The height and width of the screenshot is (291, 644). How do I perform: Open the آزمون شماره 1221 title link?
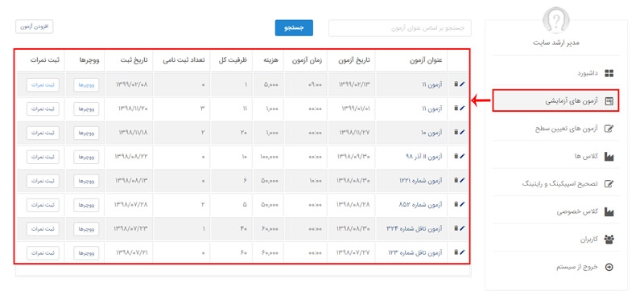pyautogui.click(x=420, y=180)
